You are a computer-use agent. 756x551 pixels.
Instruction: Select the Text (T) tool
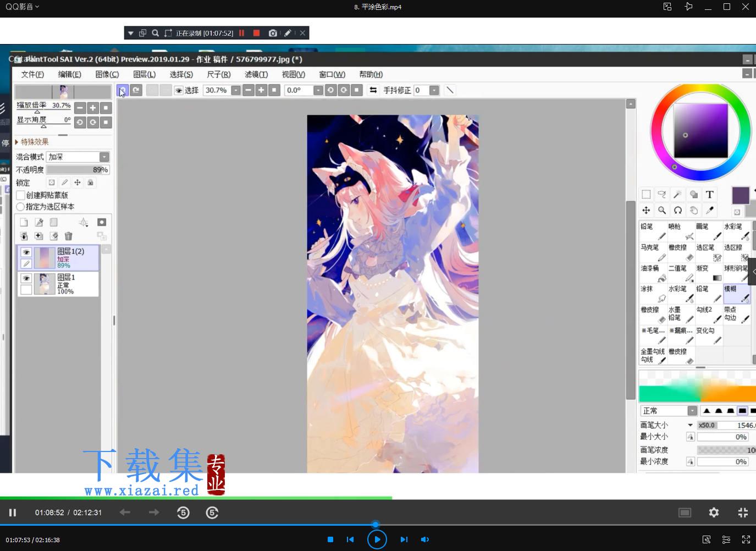point(710,194)
